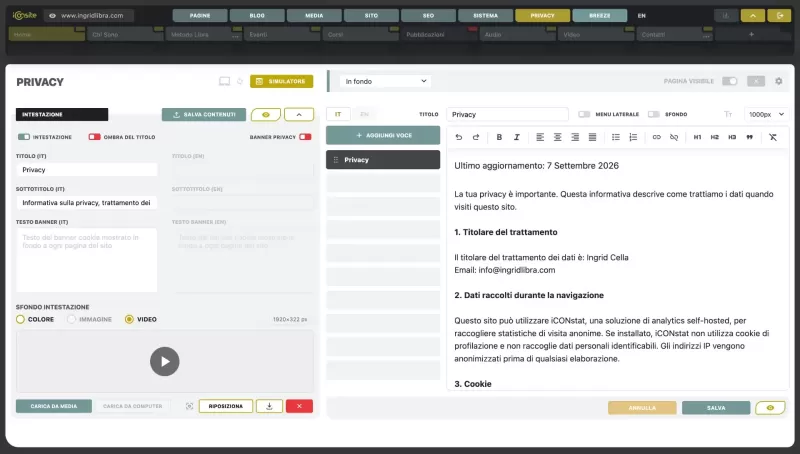Clear text formatting
Viewport: 800px width, 454px height.
tap(773, 137)
